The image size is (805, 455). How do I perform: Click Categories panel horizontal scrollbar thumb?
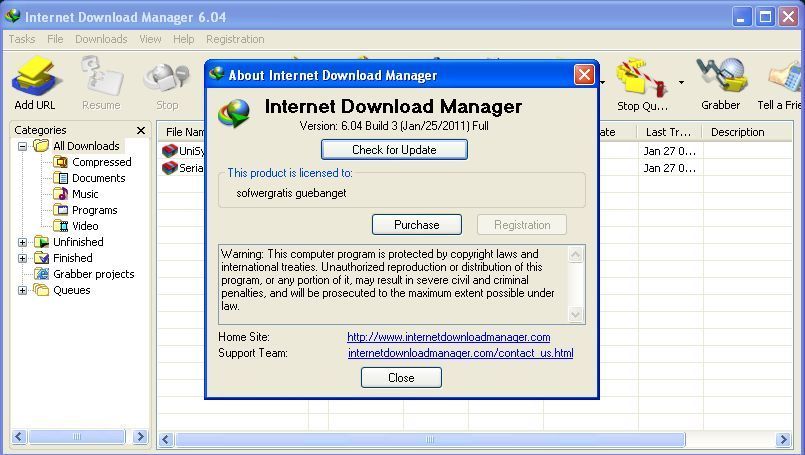click(77, 437)
